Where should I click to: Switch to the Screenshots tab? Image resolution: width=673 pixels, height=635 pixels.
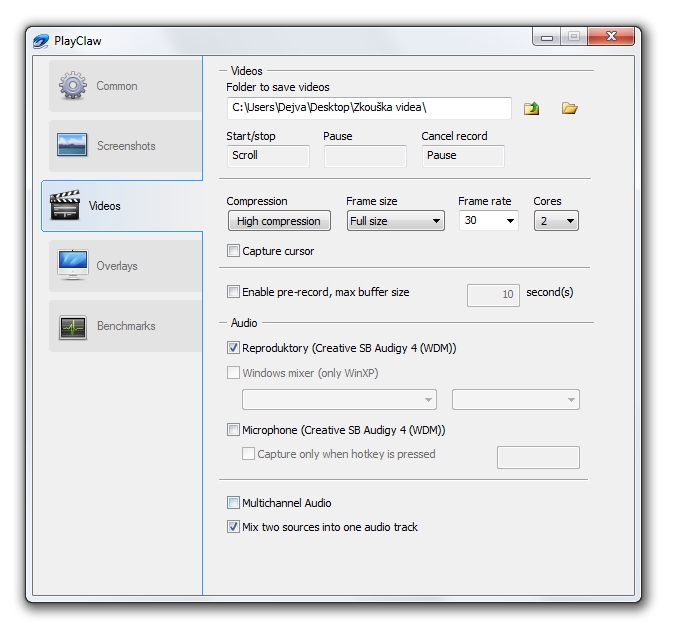[x=125, y=146]
